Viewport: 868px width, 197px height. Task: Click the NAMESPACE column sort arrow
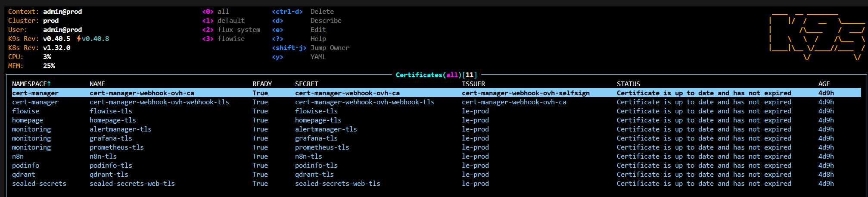point(49,84)
